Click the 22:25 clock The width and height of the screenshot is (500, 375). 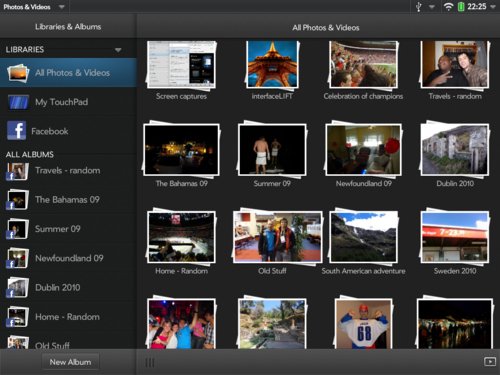tap(477, 7)
